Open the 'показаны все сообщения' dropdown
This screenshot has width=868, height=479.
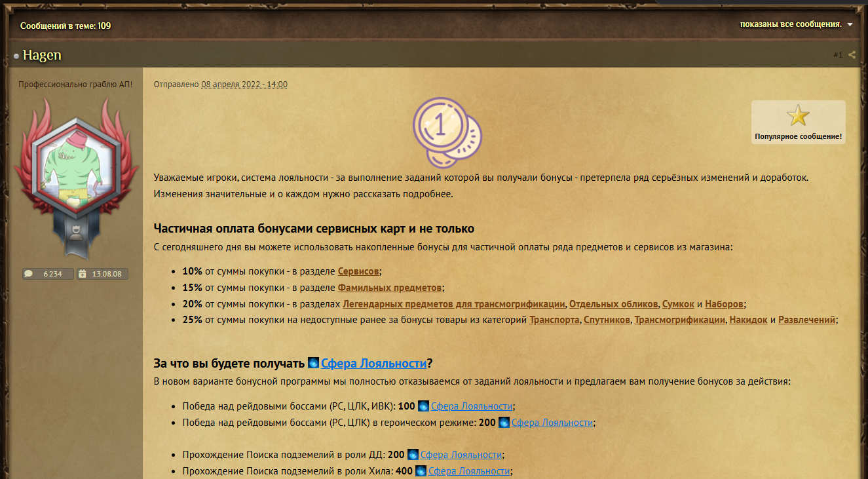click(x=796, y=24)
